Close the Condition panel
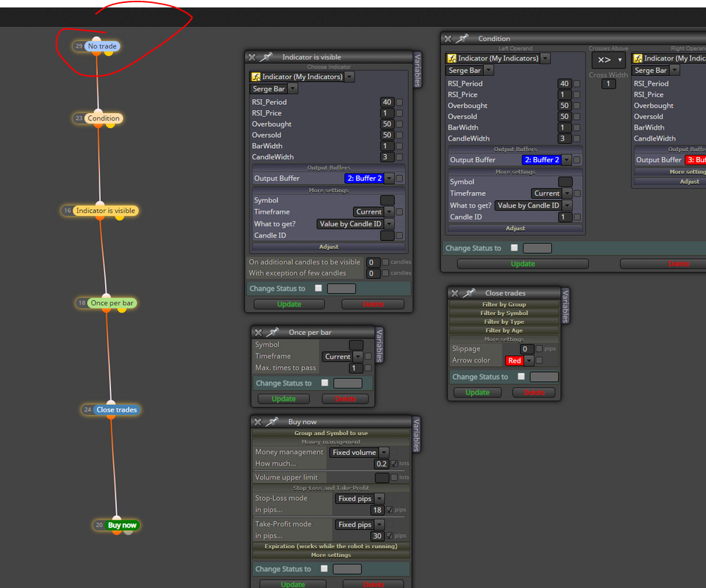This screenshot has height=588, width=706. tap(448, 39)
